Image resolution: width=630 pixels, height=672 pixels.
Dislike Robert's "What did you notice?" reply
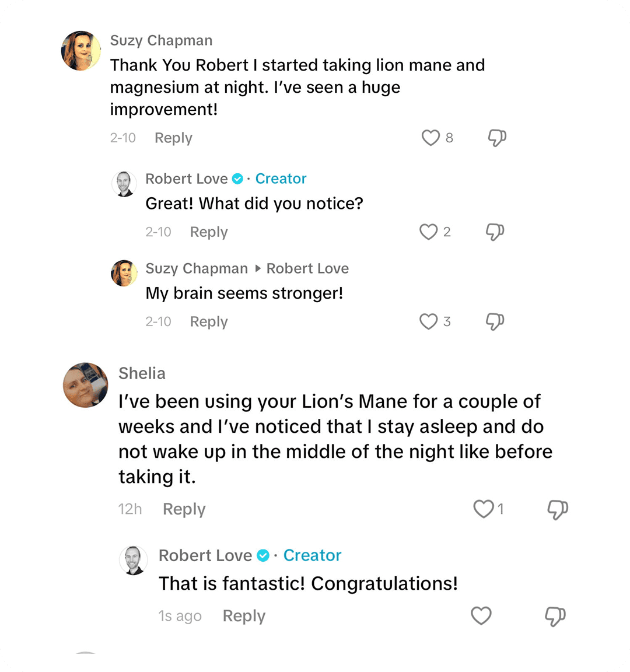pyautogui.click(x=495, y=232)
